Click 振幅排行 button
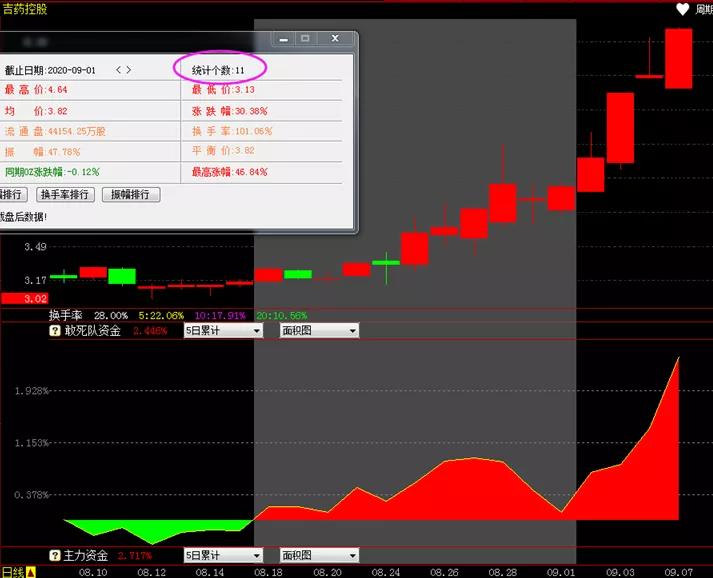The height and width of the screenshot is (578, 713). pyautogui.click(x=131, y=195)
